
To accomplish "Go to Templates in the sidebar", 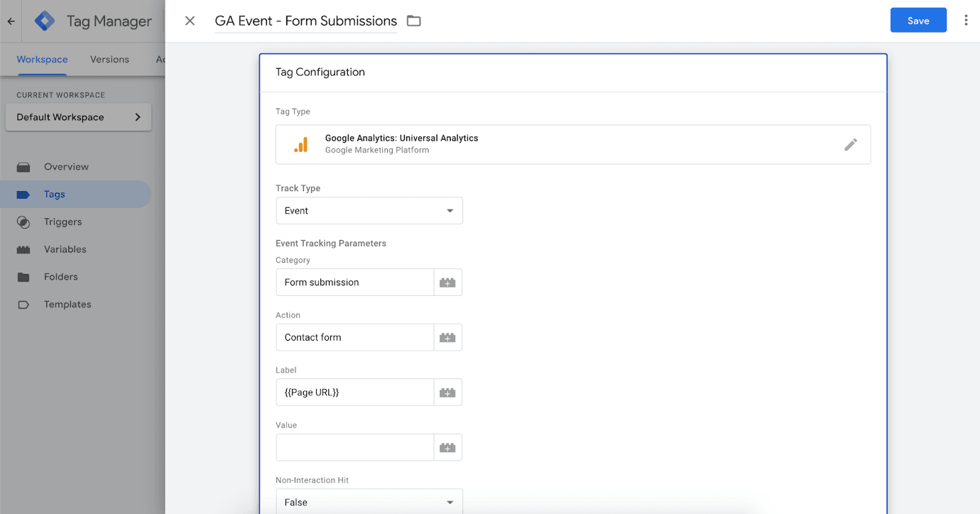I will [67, 305].
